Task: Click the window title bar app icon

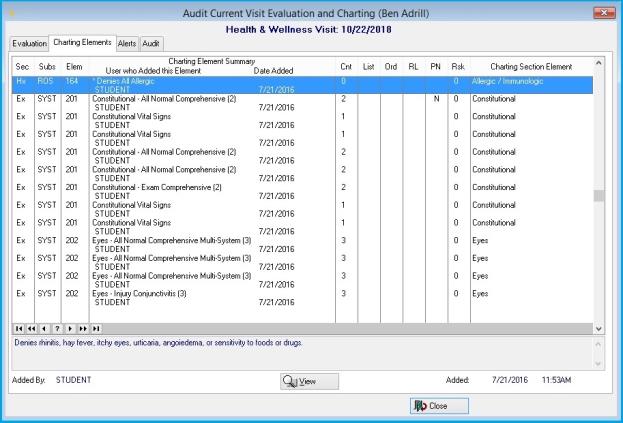Action: coord(12,13)
